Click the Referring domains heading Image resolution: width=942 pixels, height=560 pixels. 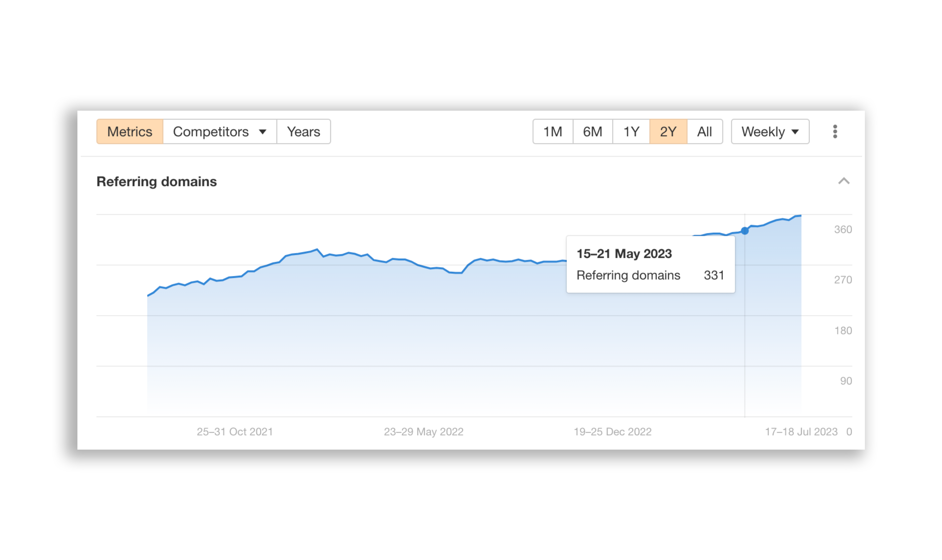tap(156, 181)
